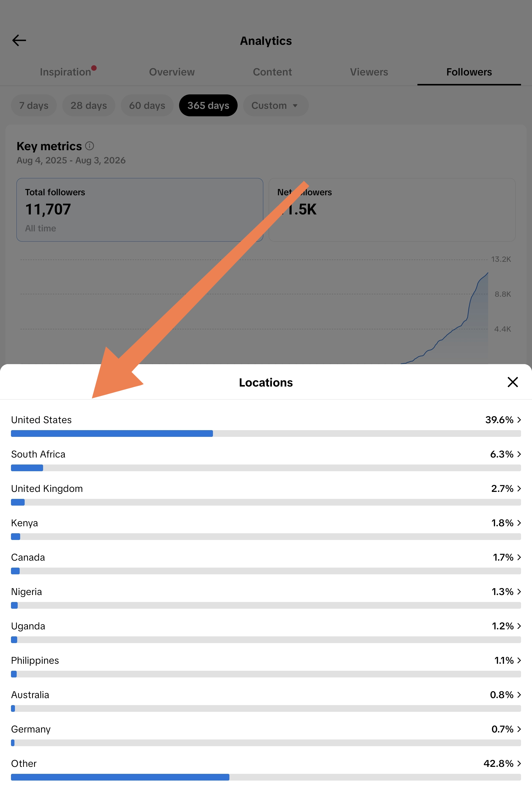Go to the Viewers tab
This screenshot has width=532, height=797.
pyautogui.click(x=369, y=72)
